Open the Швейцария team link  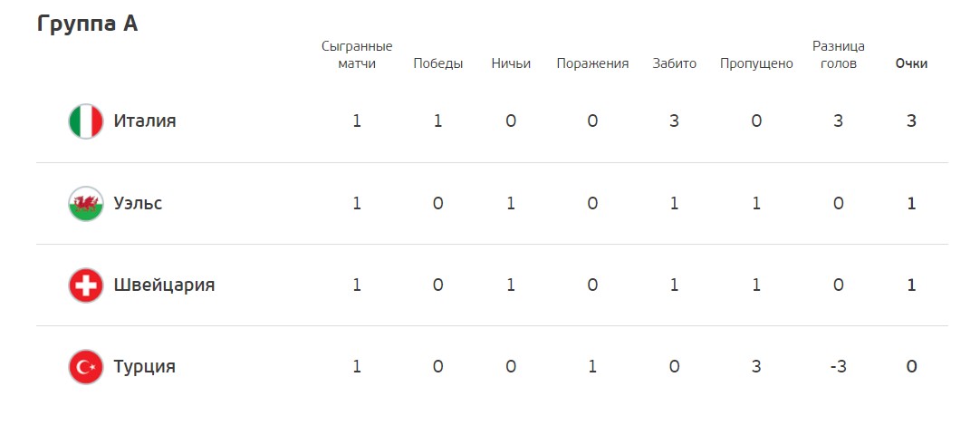pos(164,285)
